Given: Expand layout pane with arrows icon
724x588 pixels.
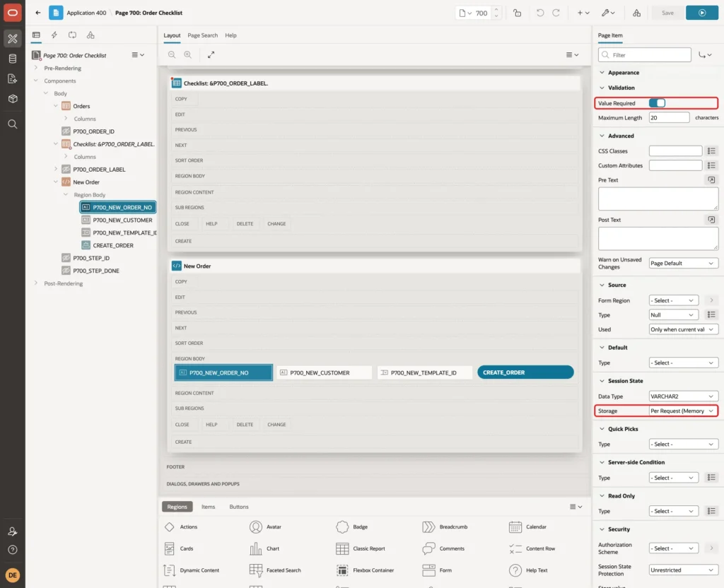Looking at the screenshot, I should [211, 55].
